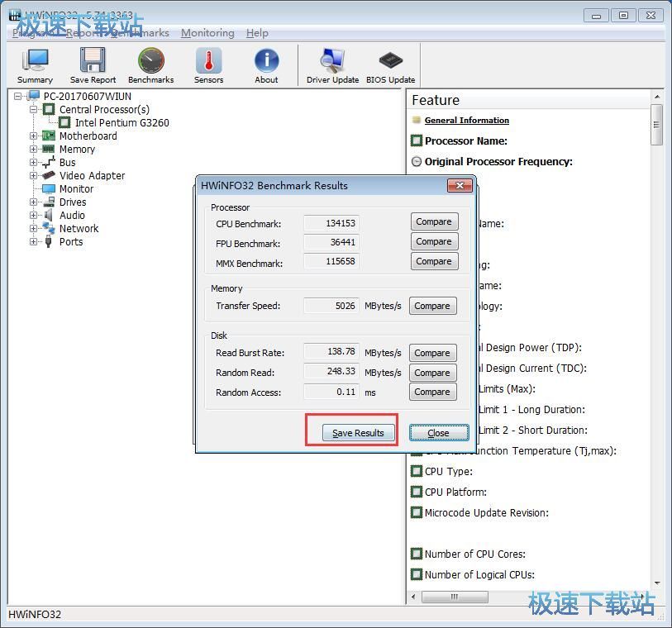Click the feature panel vertical scrollbar thumb
The width and height of the screenshot is (672, 628).
coord(656,125)
